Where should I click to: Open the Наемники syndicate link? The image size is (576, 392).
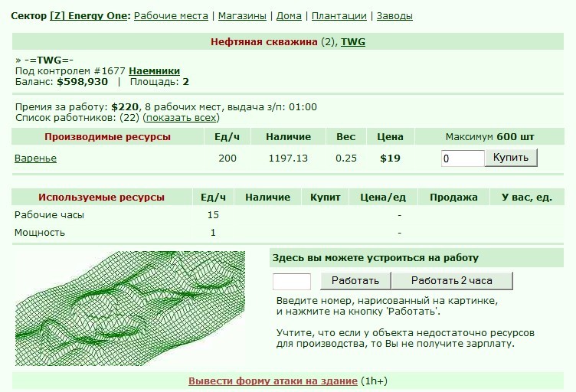point(154,71)
